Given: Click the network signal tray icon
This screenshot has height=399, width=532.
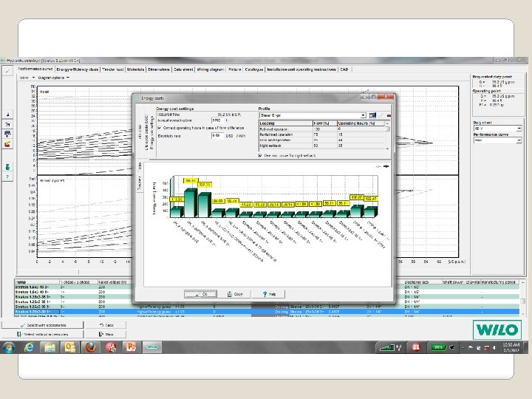Looking at the screenshot, I should [x=386, y=347].
